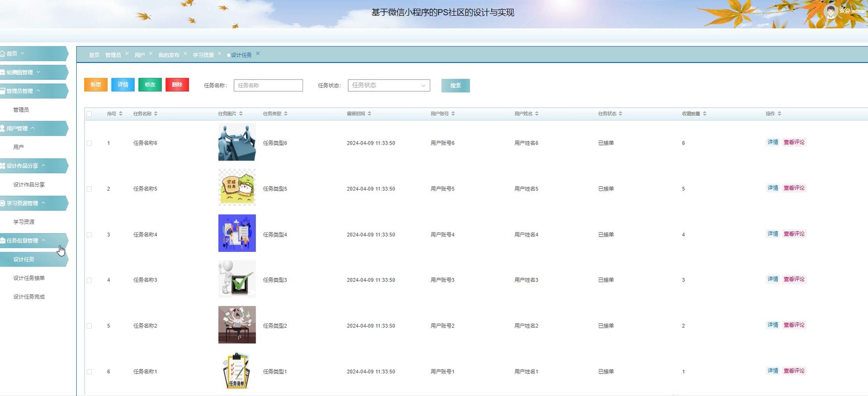Sort by 用户姓名 column arrows
Viewport: 868px width, 396px height.
point(537,114)
